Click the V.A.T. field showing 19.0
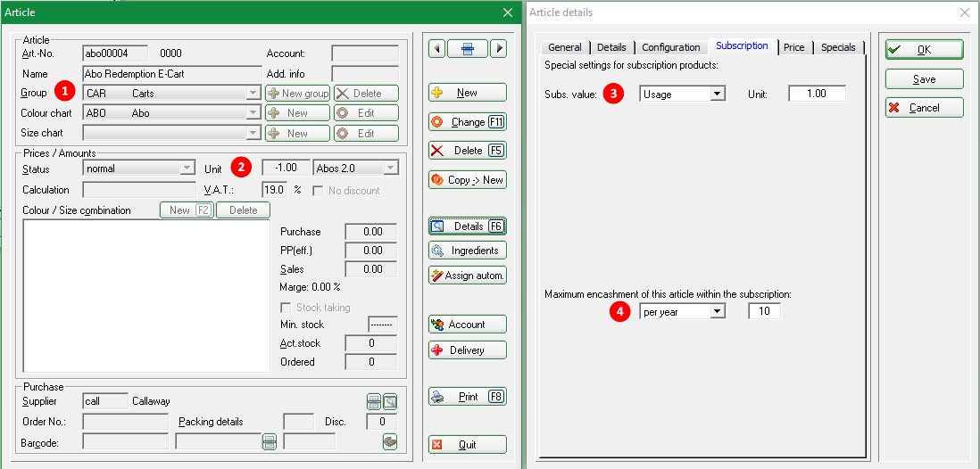This screenshot has height=469, width=980. 274,190
